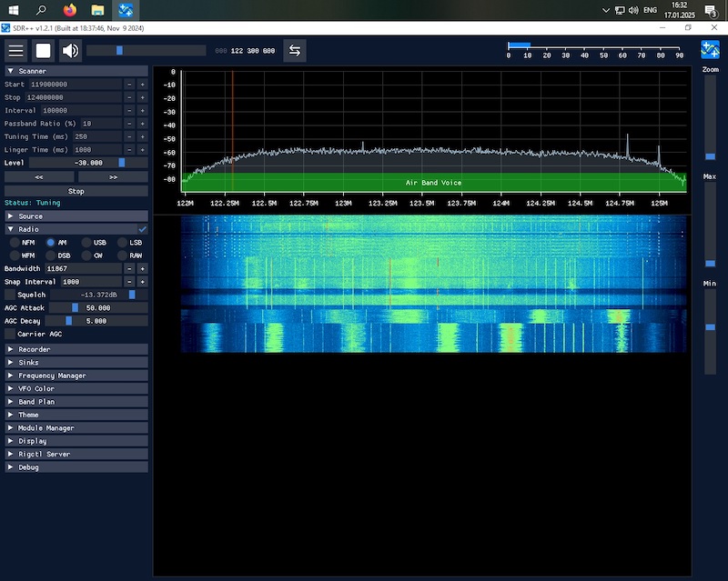Expand the Module Manager section

76,428
